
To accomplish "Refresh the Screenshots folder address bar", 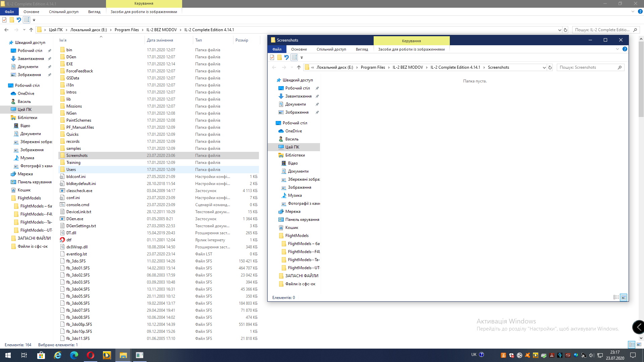I will (x=550, y=67).
